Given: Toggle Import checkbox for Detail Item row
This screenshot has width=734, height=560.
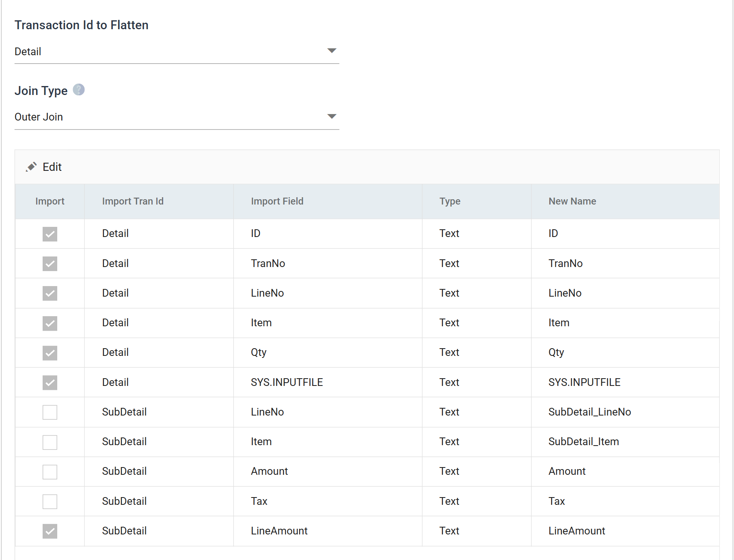Looking at the screenshot, I should pyautogui.click(x=50, y=323).
